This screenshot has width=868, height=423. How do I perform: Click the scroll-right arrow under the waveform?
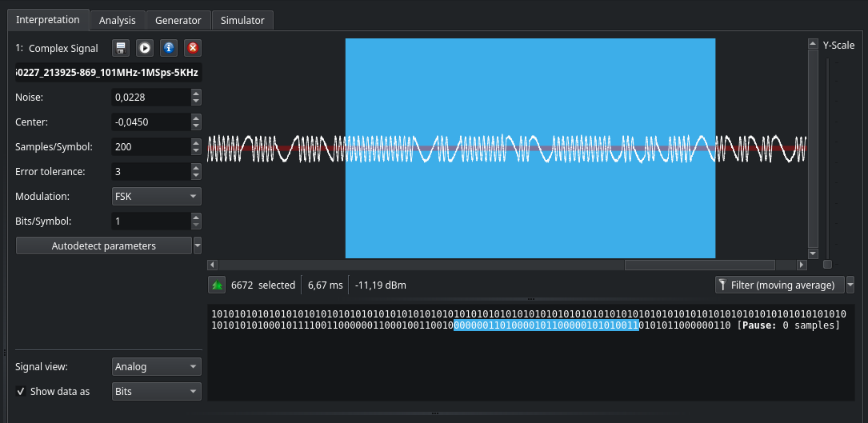(802, 265)
